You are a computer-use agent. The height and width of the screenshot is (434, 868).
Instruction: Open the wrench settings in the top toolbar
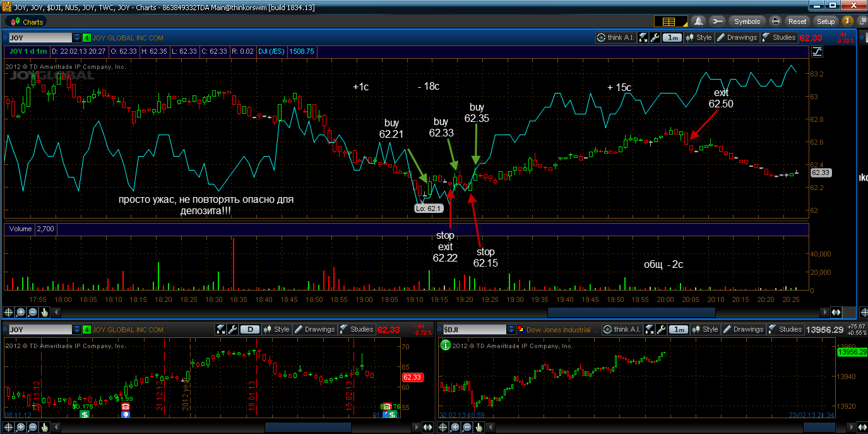point(718,21)
